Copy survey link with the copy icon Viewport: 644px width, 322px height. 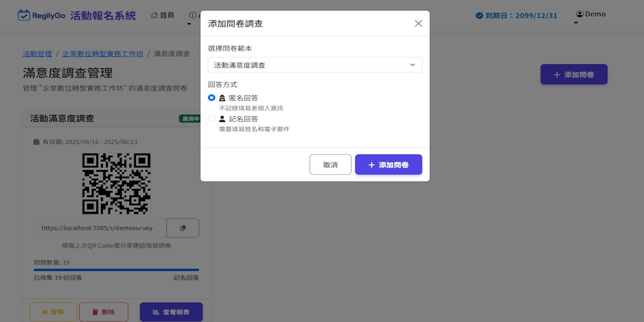point(183,228)
